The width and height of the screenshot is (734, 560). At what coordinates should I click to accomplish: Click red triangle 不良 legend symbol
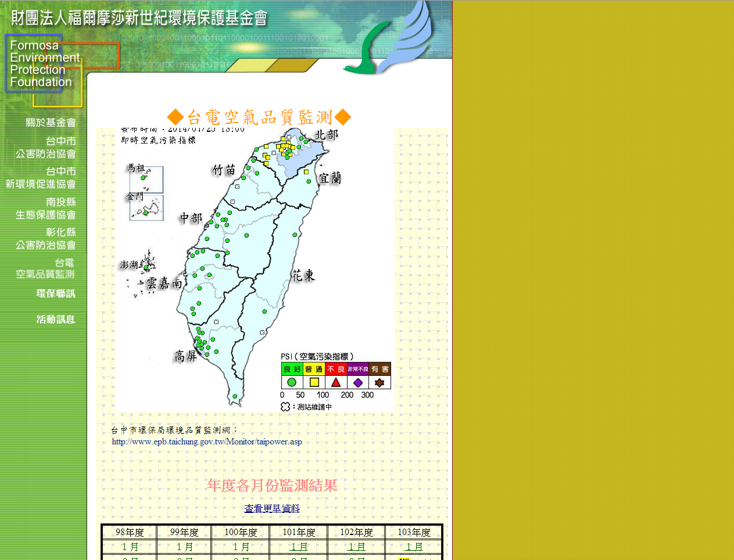[336, 382]
